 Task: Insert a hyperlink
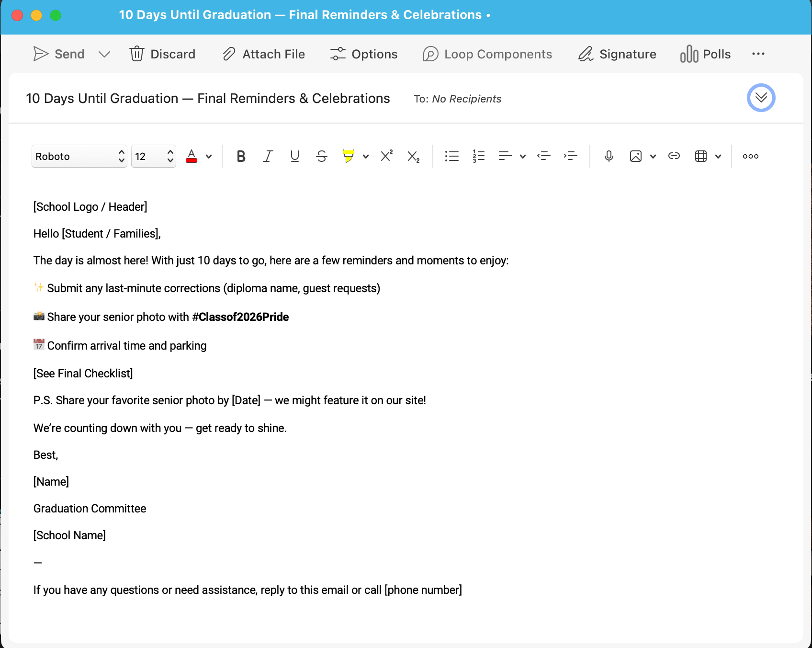coord(674,156)
